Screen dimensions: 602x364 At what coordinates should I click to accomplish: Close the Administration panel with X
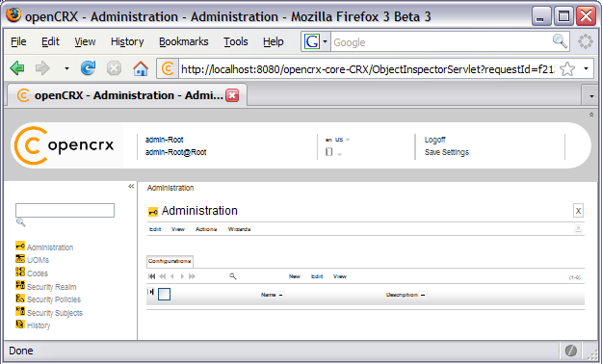pyautogui.click(x=578, y=211)
